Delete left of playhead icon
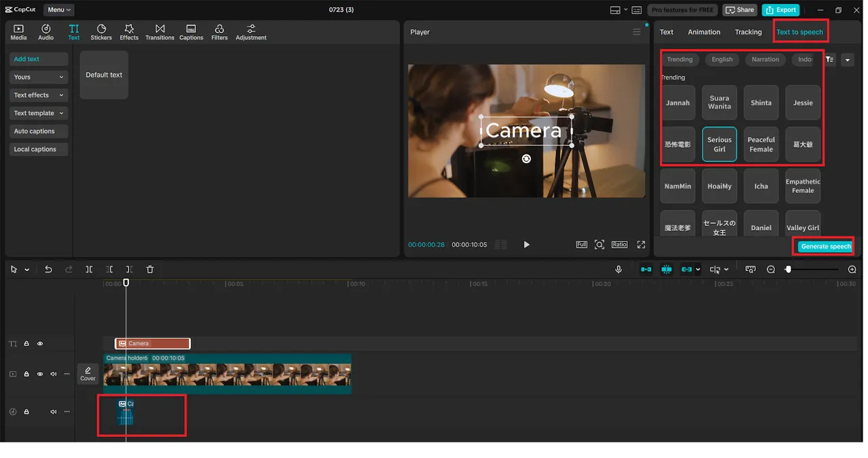The image size is (868, 458). click(x=109, y=269)
